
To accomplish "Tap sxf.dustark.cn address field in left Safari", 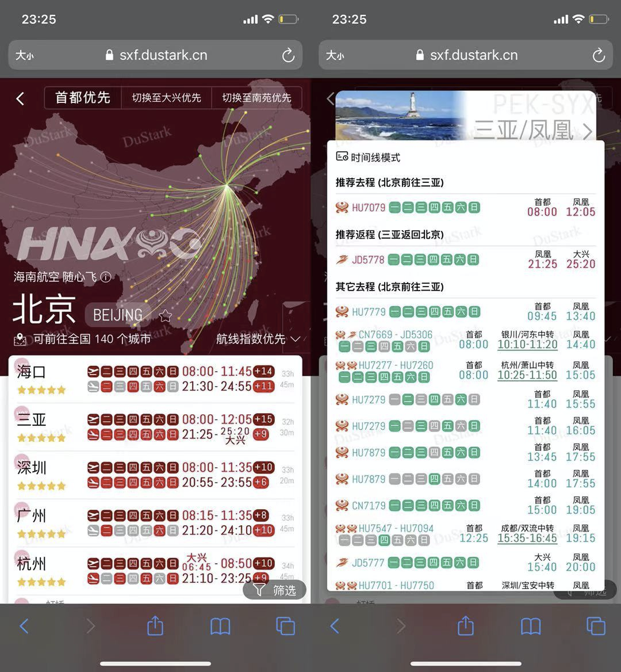I will click(155, 55).
